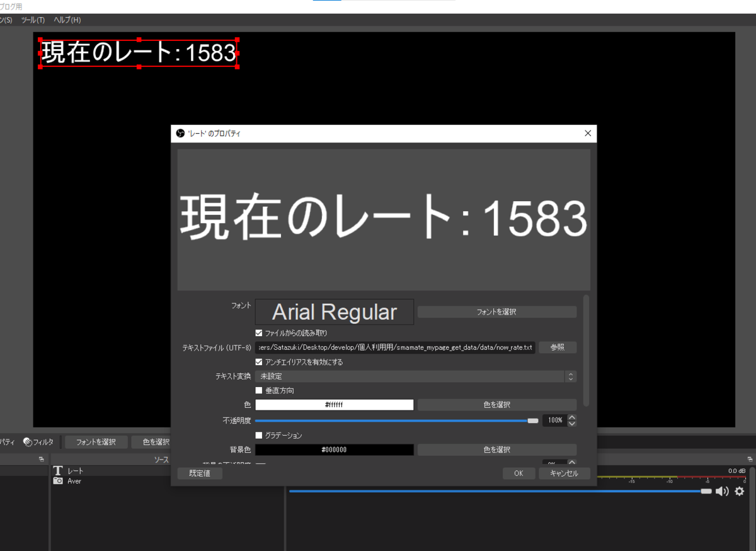This screenshot has width=756, height=551.
Task: Close the レート properties dialog
Action: (588, 134)
